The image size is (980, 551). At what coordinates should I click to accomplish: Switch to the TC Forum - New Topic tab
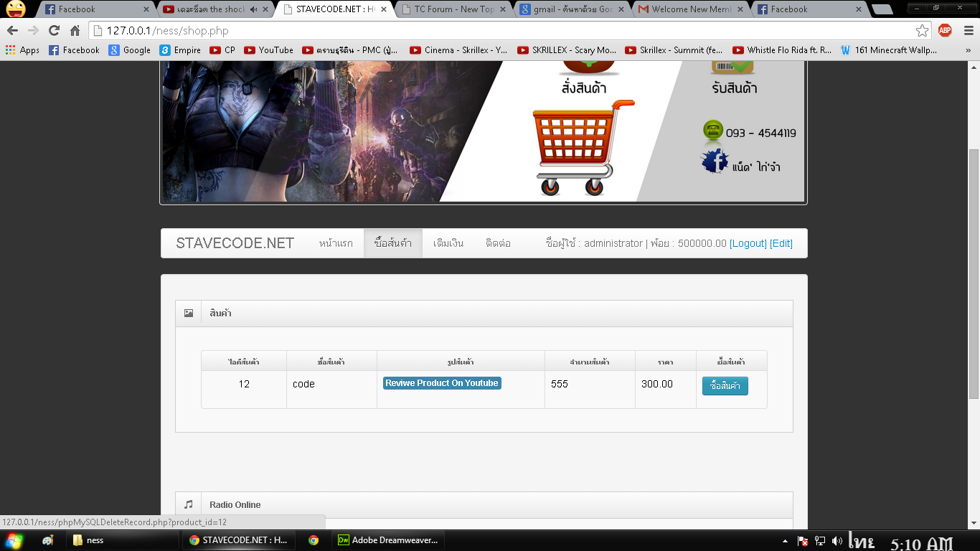454,9
